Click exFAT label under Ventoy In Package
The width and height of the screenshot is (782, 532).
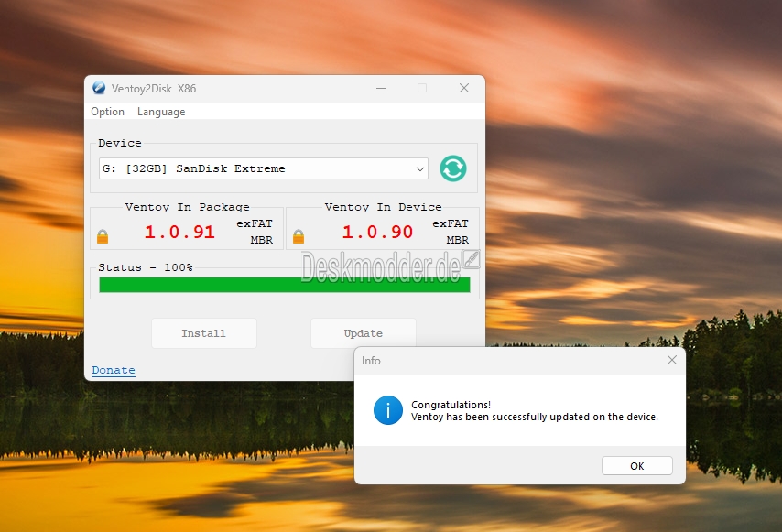pyautogui.click(x=255, y=223)
